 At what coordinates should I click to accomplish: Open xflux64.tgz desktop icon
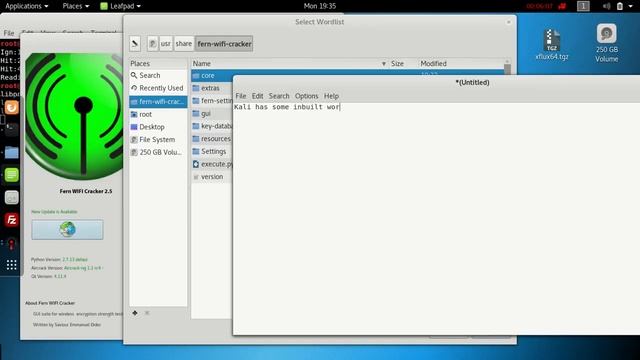pos(552,45)
